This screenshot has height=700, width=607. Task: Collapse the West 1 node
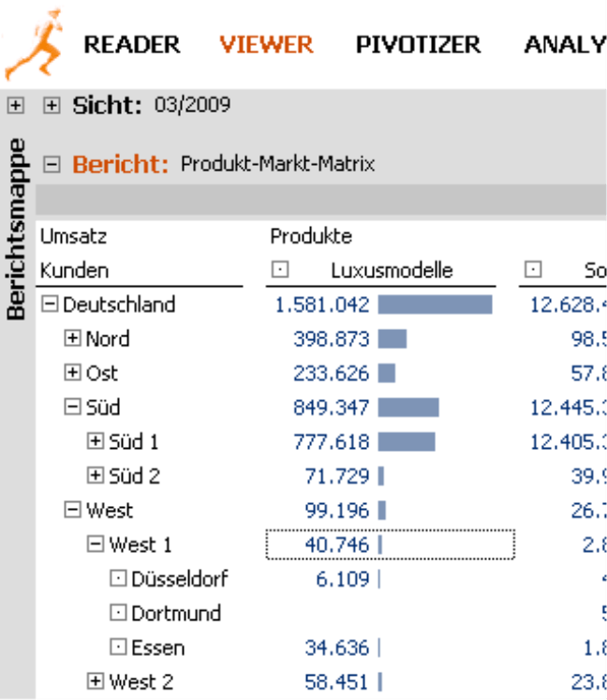click(95, 544)
